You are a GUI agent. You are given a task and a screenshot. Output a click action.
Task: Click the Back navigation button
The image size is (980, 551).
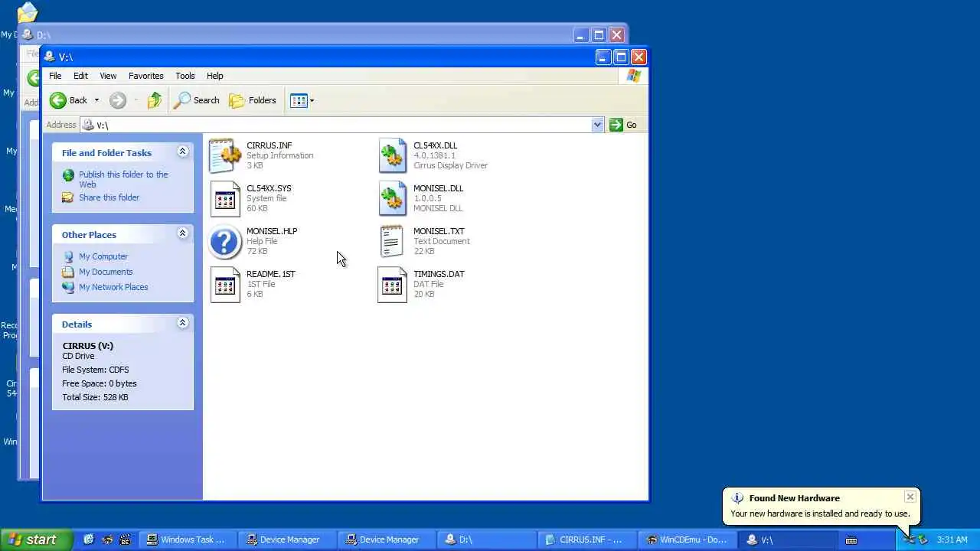coord(69,100)
